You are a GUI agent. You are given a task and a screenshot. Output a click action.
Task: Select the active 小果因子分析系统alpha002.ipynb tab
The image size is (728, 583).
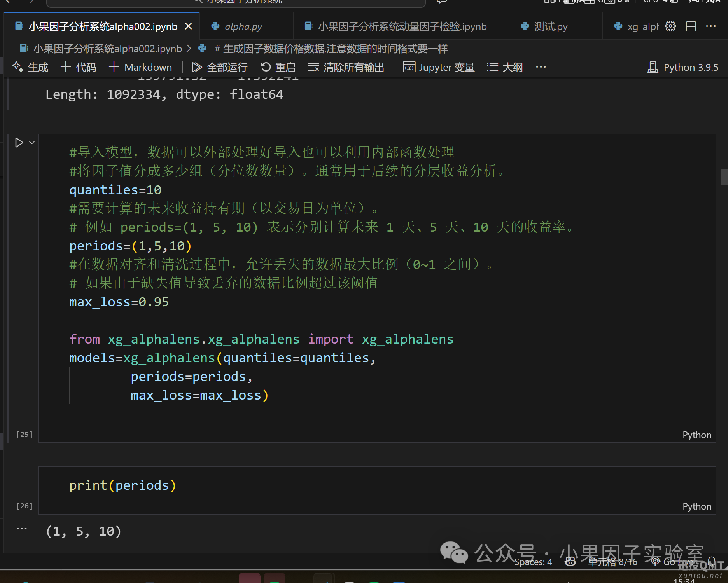pos(102,26)
